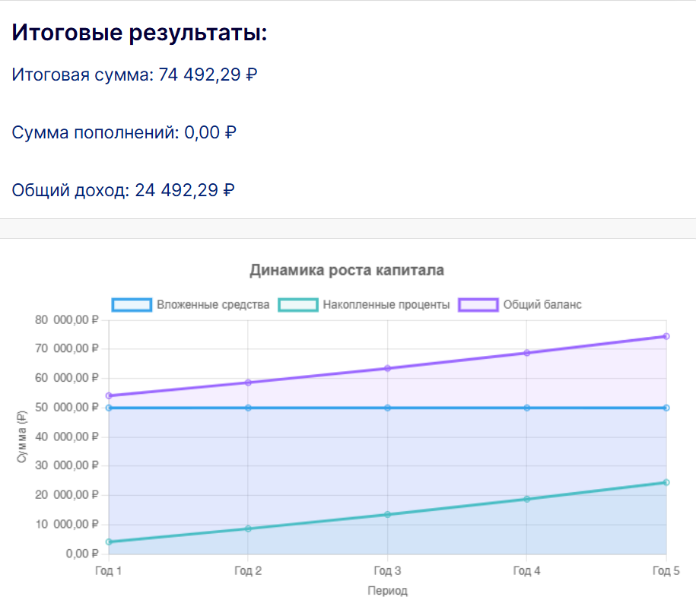Screen dimensions: 696x616
Task: Select the blue invested point at Год 5
Action: pos(666,408)
